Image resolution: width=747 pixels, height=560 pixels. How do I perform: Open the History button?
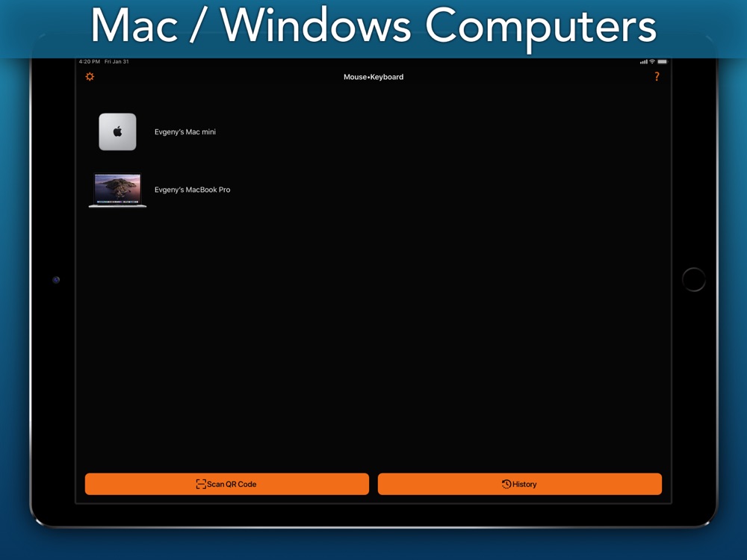tap(520, 484)
